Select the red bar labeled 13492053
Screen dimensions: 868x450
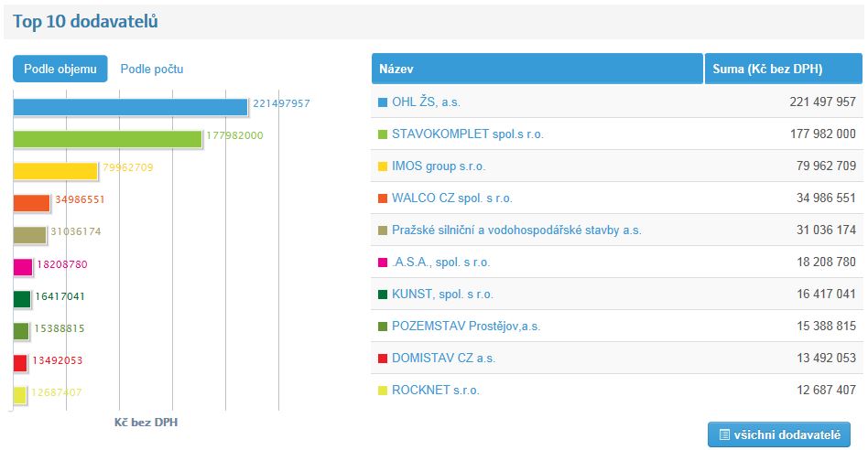point(20,363)
